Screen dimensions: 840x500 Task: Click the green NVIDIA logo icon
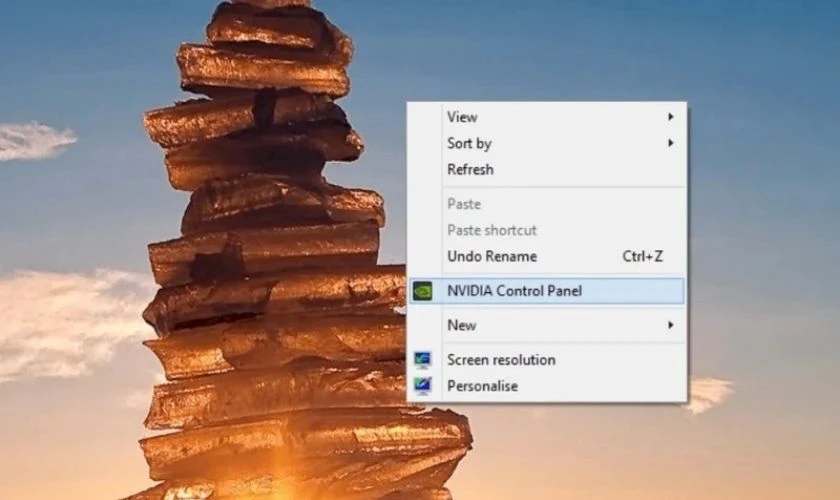click(x=423, y=291)
